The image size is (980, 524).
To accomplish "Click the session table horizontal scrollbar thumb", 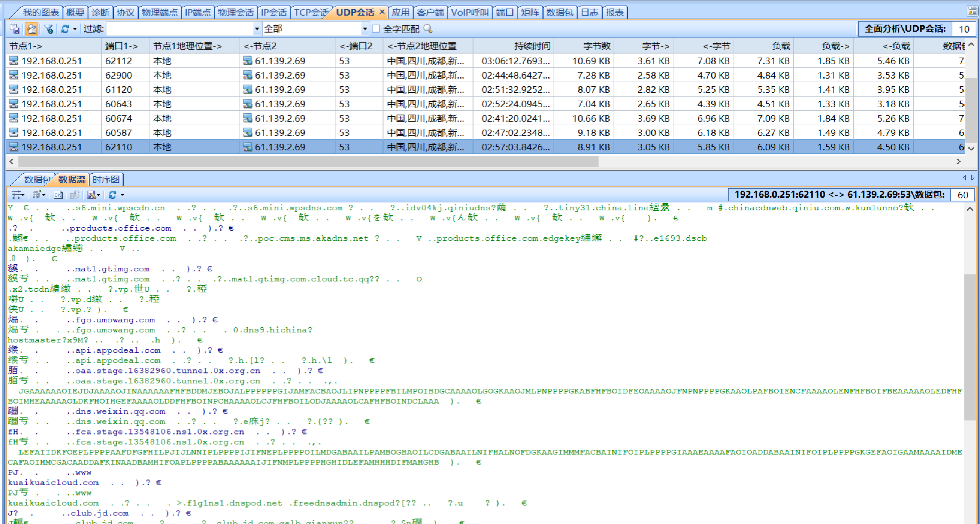I will pyautogui.click(x=308, y=161).
